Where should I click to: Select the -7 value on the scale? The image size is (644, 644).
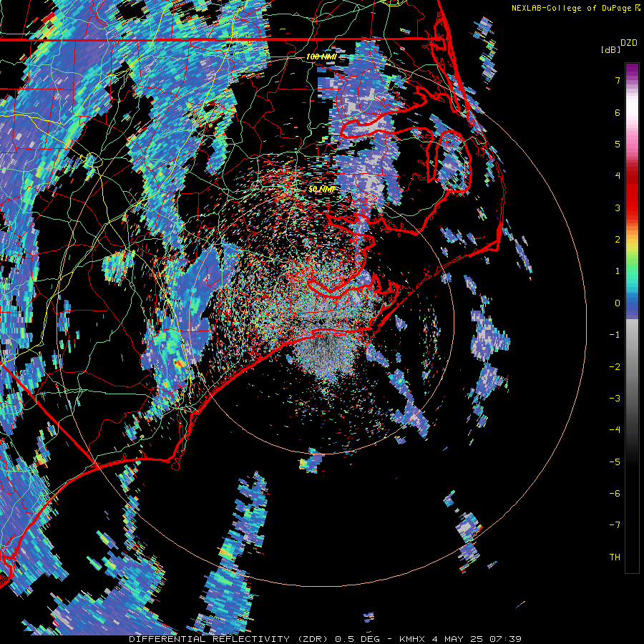[615, 525]
